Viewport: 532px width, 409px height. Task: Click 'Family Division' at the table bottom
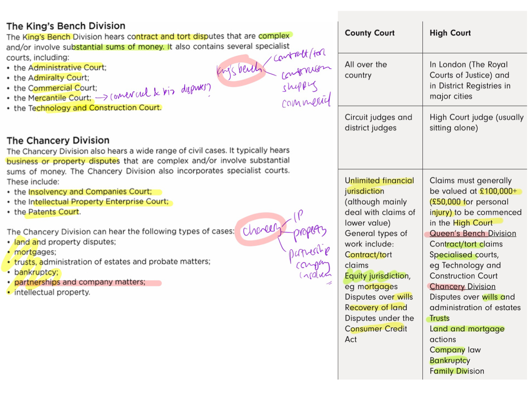tap(457, 371)
